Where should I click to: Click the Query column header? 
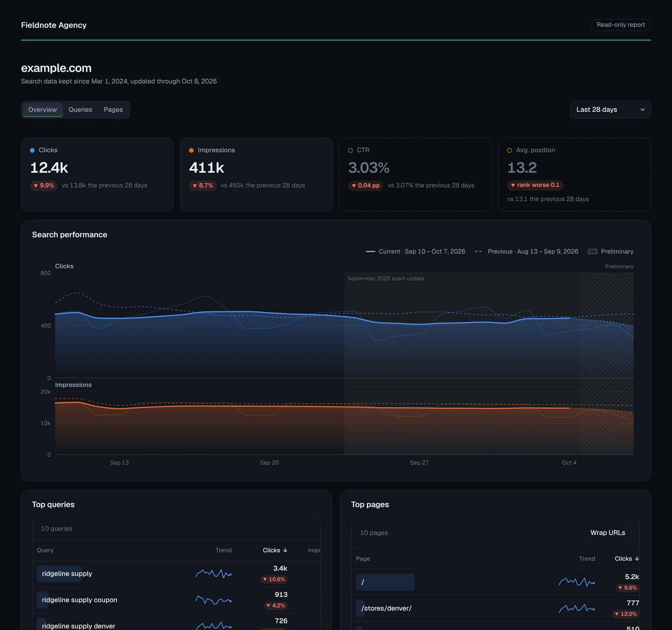point(45,550)
